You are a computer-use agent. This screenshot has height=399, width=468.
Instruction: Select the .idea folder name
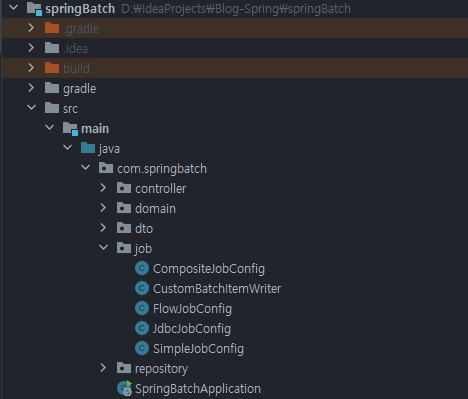[75, 49]
